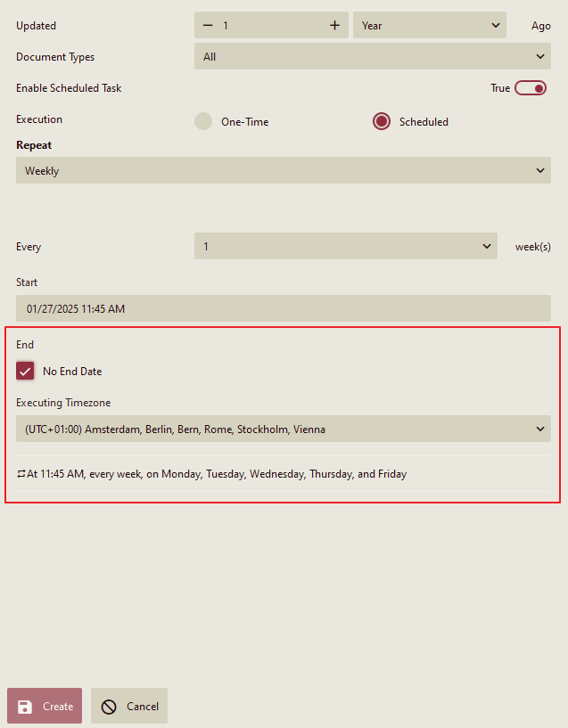Click the floppy disk icon on Create
Image resolution: width=568 pixels, height=728 pixels.
[x=25, y=707]
